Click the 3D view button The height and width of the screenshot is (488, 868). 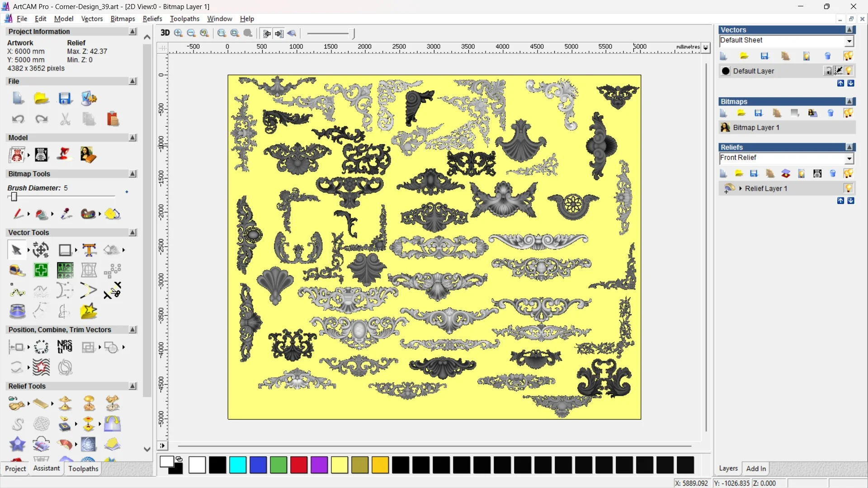(165, 33)
